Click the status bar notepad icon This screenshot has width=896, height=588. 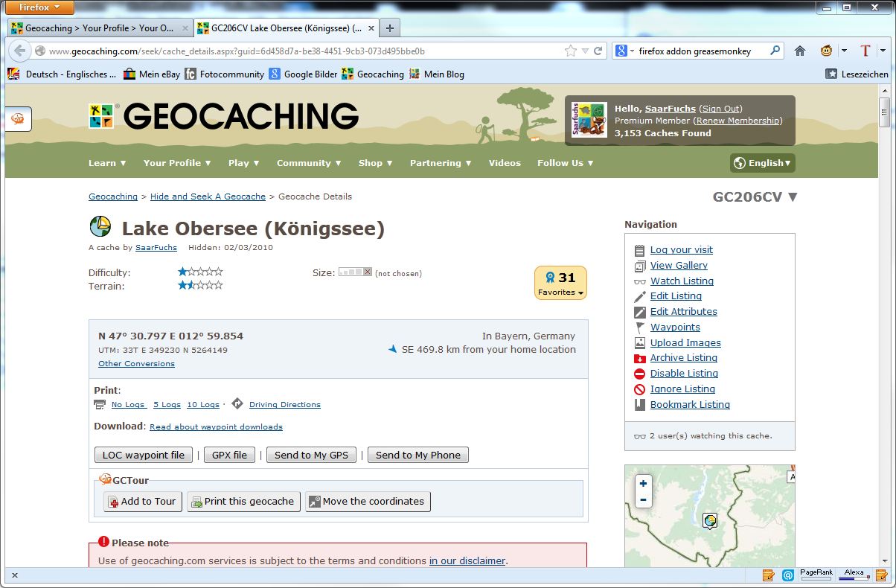click(769, 575)
